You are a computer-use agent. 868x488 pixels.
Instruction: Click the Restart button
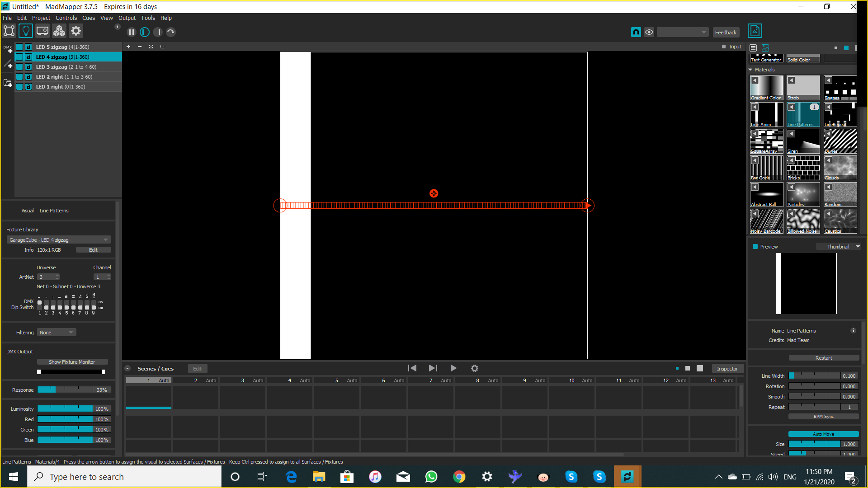click(824, 358)
